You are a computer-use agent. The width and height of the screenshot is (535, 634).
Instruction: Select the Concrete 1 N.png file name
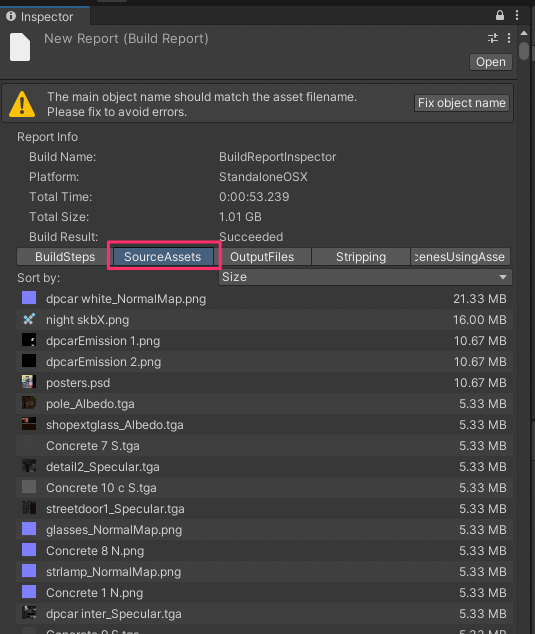pyautogui.click(x=94, y=593)
